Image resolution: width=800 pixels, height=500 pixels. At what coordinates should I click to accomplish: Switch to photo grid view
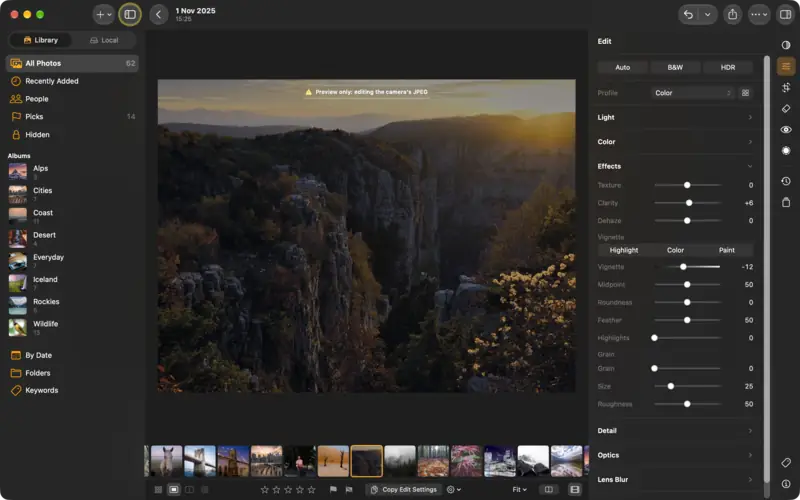point(158,490)
